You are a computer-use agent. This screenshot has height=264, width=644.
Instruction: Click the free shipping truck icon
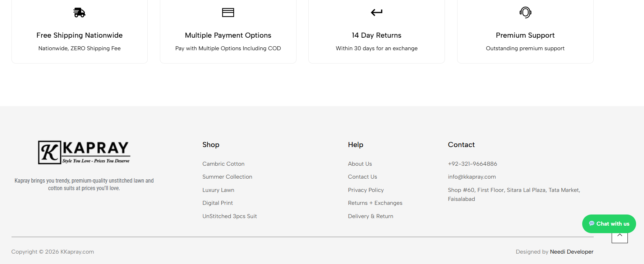(x=79, y=13)
